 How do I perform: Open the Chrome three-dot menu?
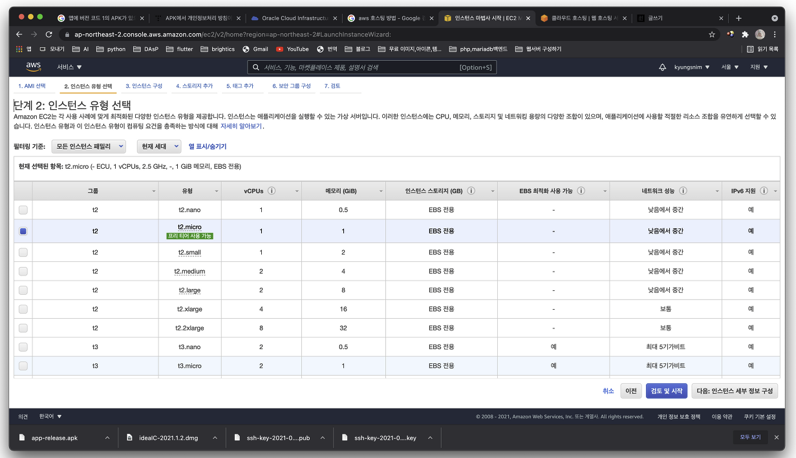pyautogui.click(x=775, y=35)
